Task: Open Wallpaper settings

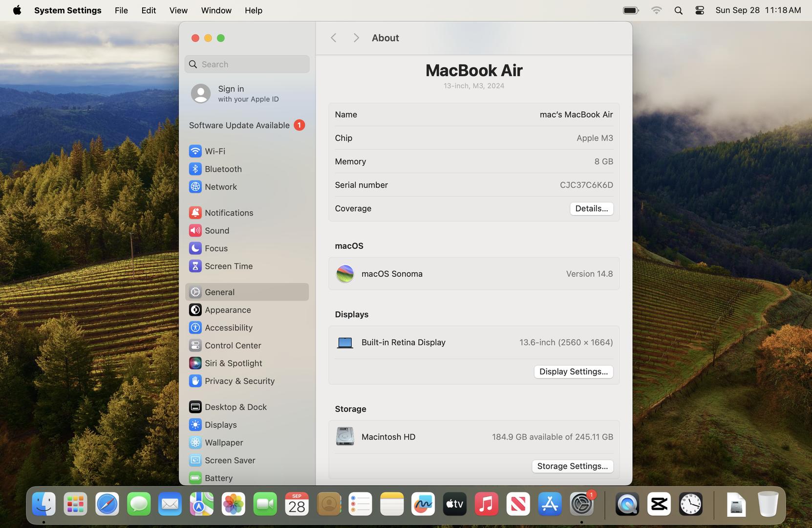Action: [247, 442]
